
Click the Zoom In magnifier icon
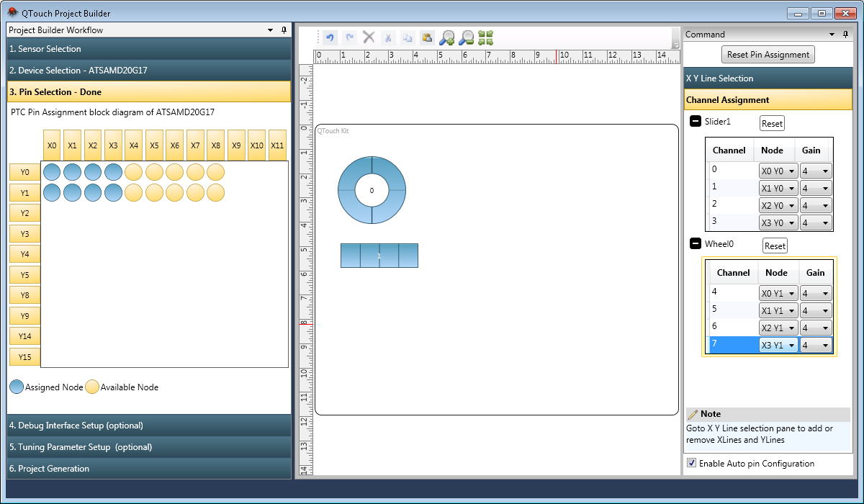tap(446, 37)
